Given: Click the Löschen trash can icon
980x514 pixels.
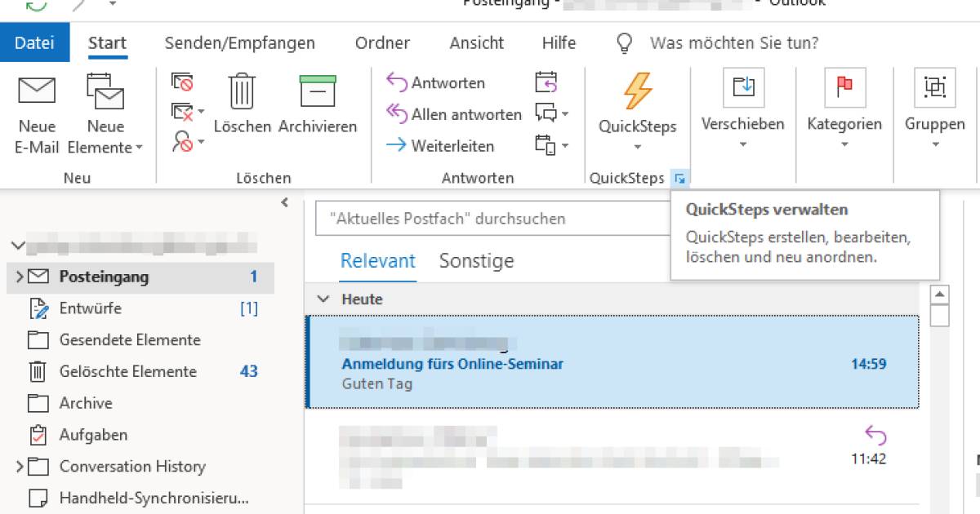Looking at the screenshot, I should (x=242, y=91).
